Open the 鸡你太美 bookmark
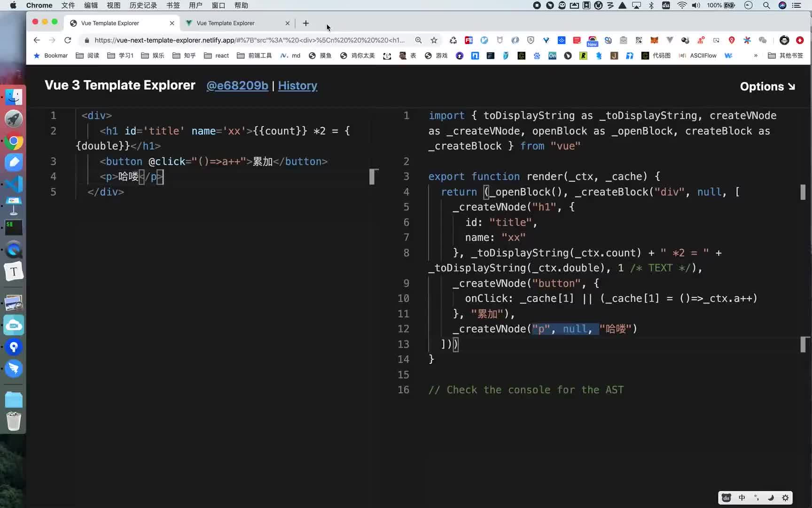Screen dimensions: 812x508 tap(358, 56)
